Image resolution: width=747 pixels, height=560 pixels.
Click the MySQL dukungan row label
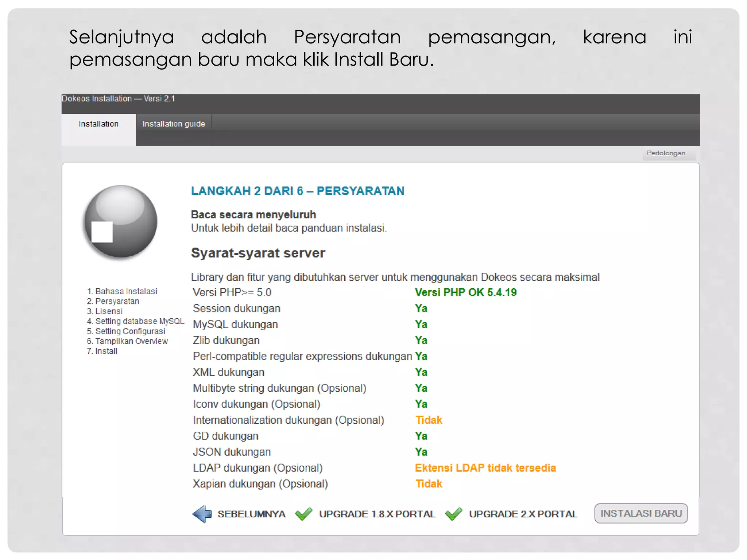point(236,324)
